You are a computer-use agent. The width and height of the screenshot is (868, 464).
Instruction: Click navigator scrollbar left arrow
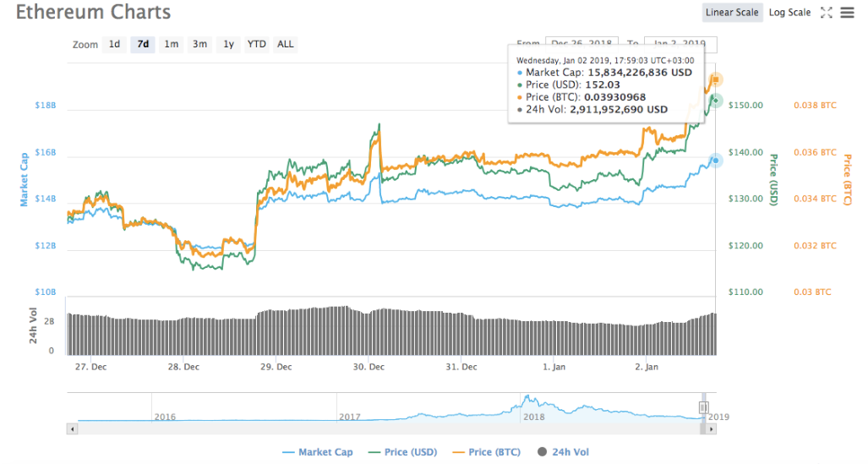72,429
